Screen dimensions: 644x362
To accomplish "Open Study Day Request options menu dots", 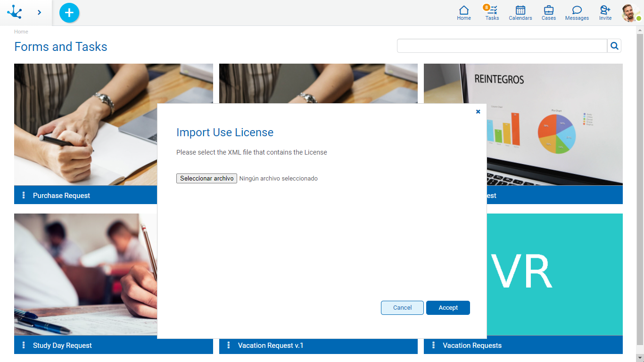I will pos(24,345).
